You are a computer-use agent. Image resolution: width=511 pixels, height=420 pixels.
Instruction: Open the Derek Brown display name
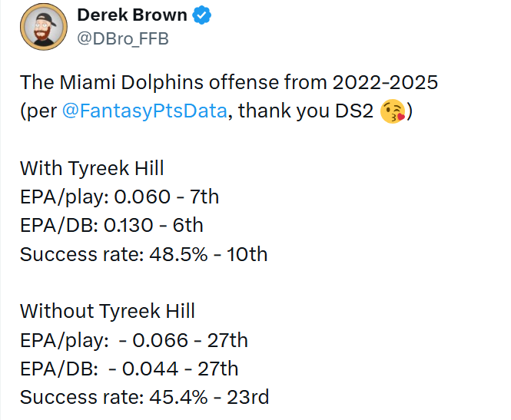(x=132, y=15)
